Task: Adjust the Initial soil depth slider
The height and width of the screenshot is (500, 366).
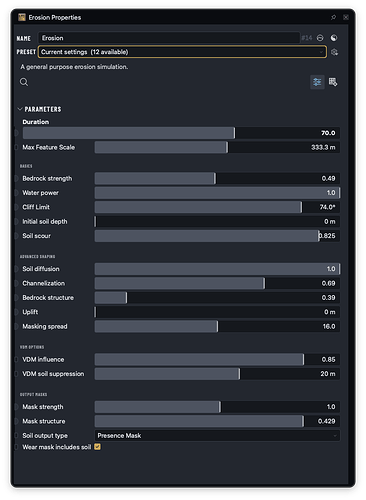Action: click(x=217, y=222)
